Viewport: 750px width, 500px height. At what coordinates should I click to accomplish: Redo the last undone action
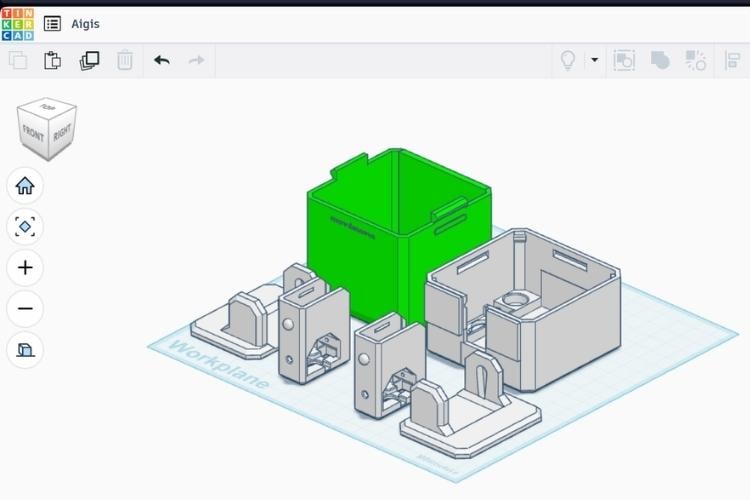196,60
